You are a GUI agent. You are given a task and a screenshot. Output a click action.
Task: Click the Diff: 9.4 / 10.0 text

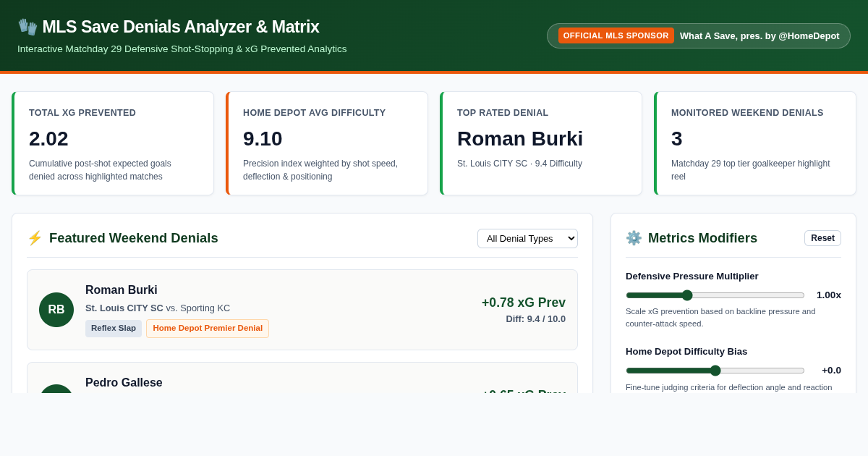(536, 319)
